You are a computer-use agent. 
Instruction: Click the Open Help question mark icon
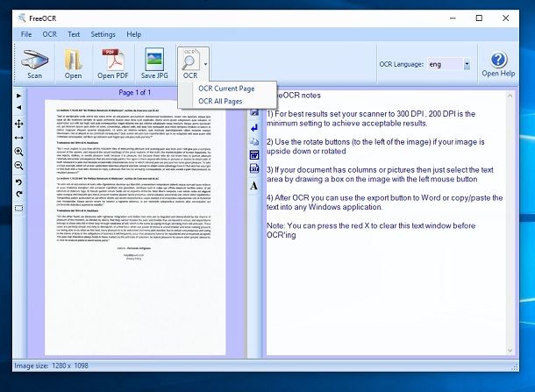click(498, 60)
